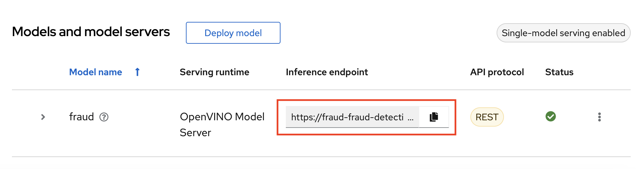The height and width of the screenshot is (169, 644).
Task: Open the fraud row kebab menu
Action: [x=599, y=117]
